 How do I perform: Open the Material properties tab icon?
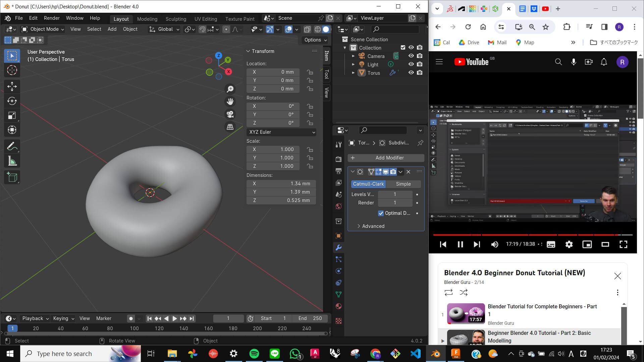[x=338, y=306]
